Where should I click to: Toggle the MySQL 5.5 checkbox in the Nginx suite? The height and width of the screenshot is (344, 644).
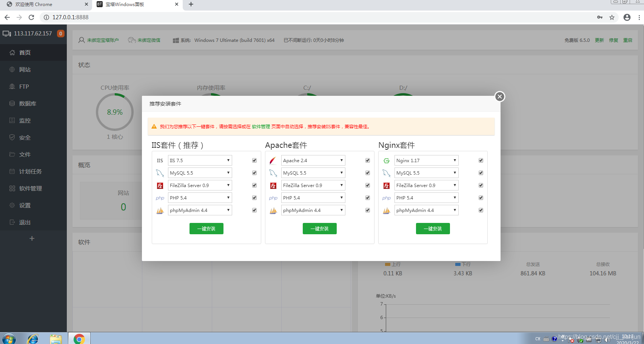481,173
